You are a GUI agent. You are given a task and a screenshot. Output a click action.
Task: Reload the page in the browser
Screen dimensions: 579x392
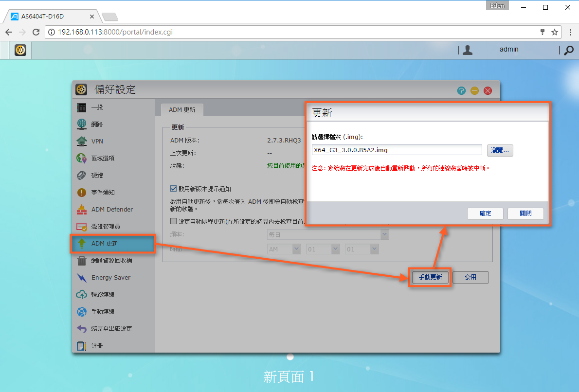(36, 32)
